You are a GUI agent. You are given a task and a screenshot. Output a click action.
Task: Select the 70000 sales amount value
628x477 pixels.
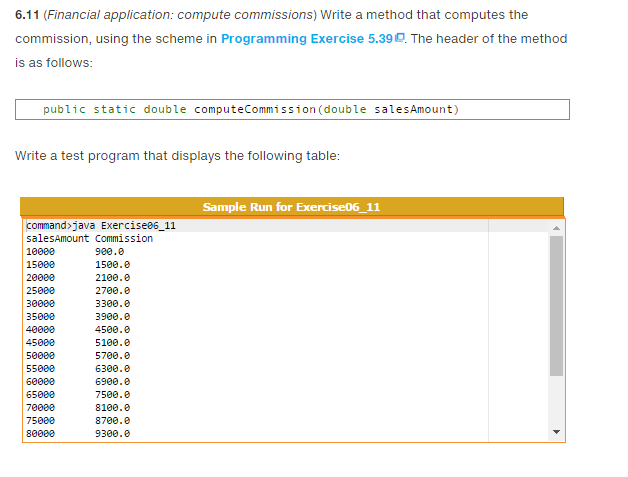pyautogui.click(x=40, y=408)
